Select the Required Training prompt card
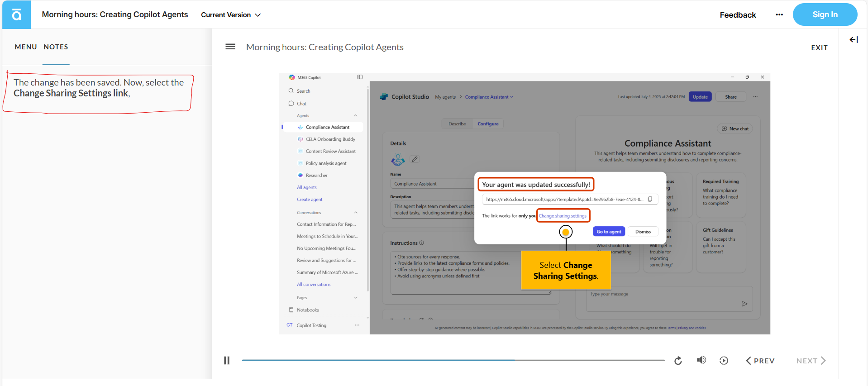The width and height of the screenshot is (868, 386). 721,196
